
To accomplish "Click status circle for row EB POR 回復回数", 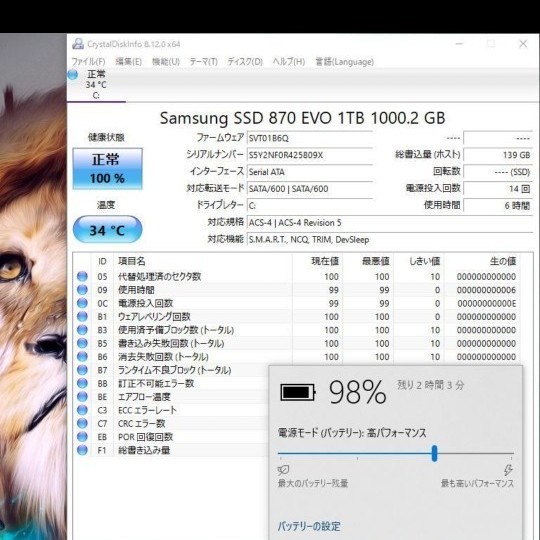I will click(x=82, y=437).
